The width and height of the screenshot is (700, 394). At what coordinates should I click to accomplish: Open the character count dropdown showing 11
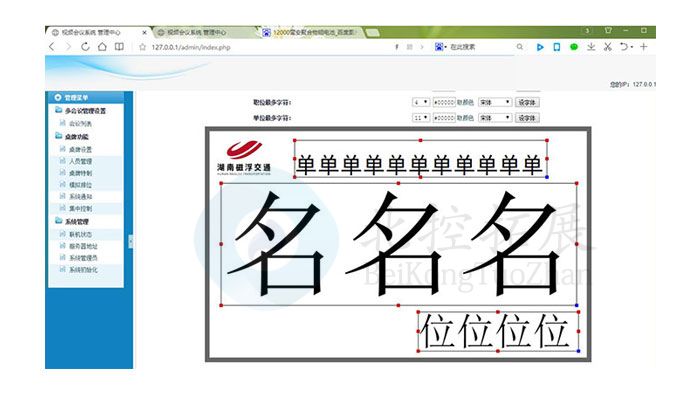[x=421, y=118]
